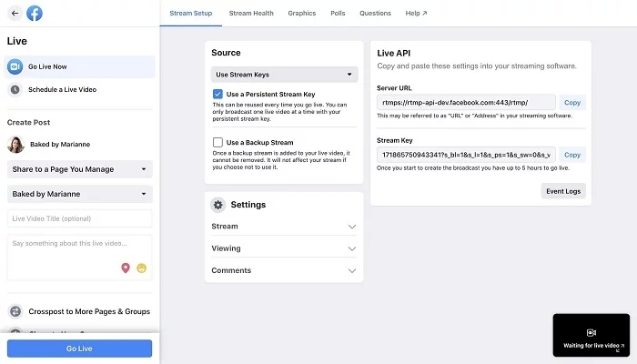637x364 pixels.
Task: Click the Live Video Title input field
Action: [x=79, y=218]
